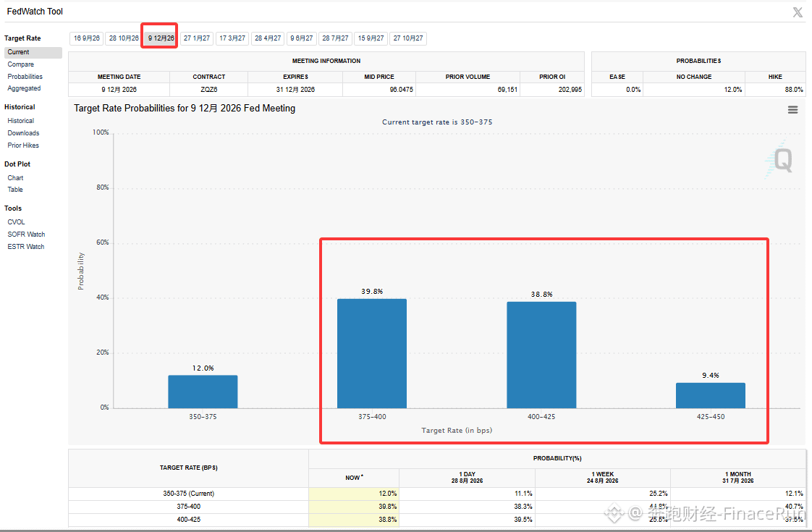812x532 pixels.
Task: Click the FedWatch Tool title
Action: (x=35, y=12)
